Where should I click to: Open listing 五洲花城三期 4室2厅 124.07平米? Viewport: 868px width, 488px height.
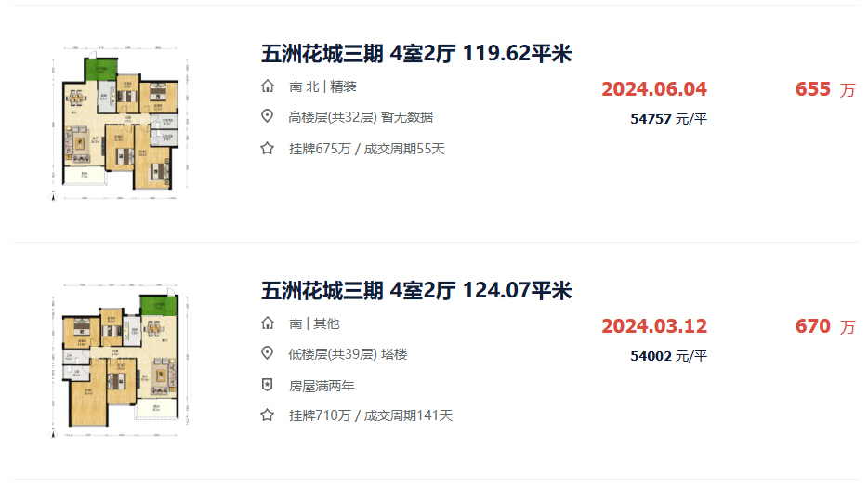(416, 291)
